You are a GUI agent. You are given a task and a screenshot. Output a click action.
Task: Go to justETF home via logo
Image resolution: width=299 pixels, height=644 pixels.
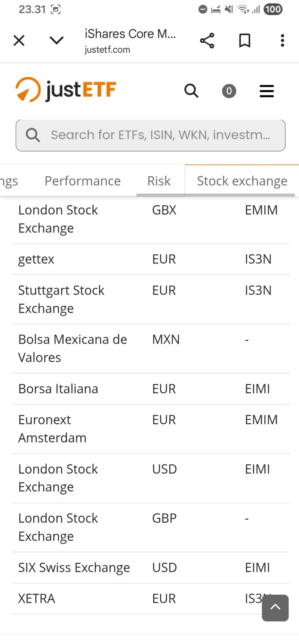[x=66, y=90]
